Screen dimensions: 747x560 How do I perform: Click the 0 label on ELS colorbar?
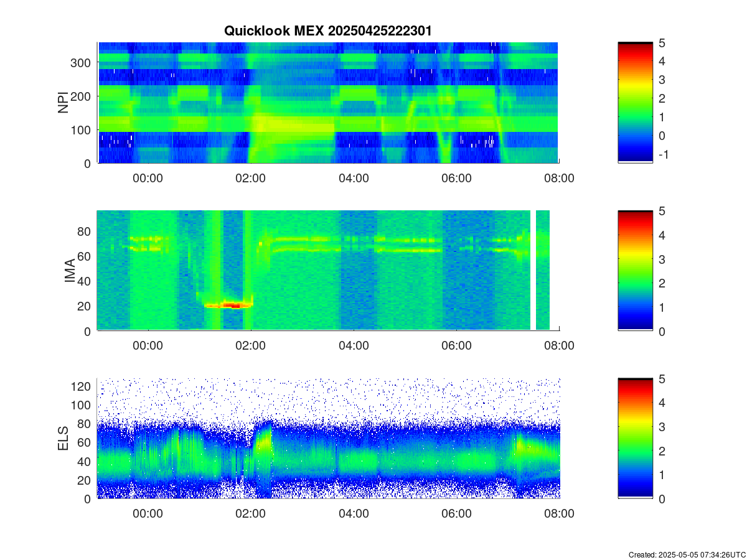pos(662,498)
